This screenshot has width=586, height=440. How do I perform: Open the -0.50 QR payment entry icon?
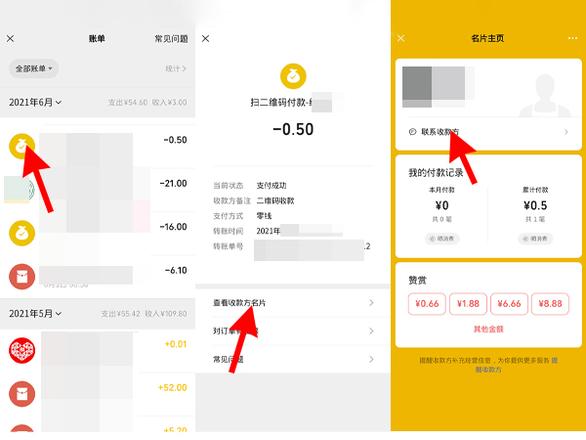coord(22,146)
